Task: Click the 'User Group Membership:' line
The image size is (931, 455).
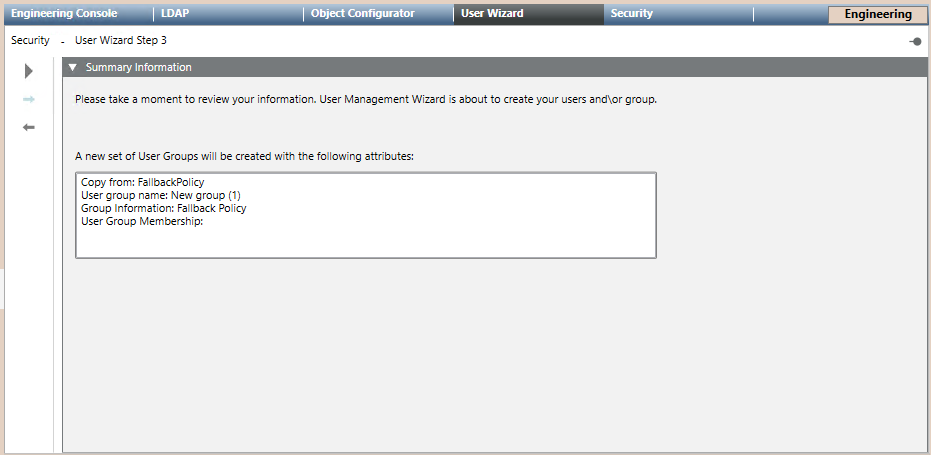Action: (x=142, y=222)
